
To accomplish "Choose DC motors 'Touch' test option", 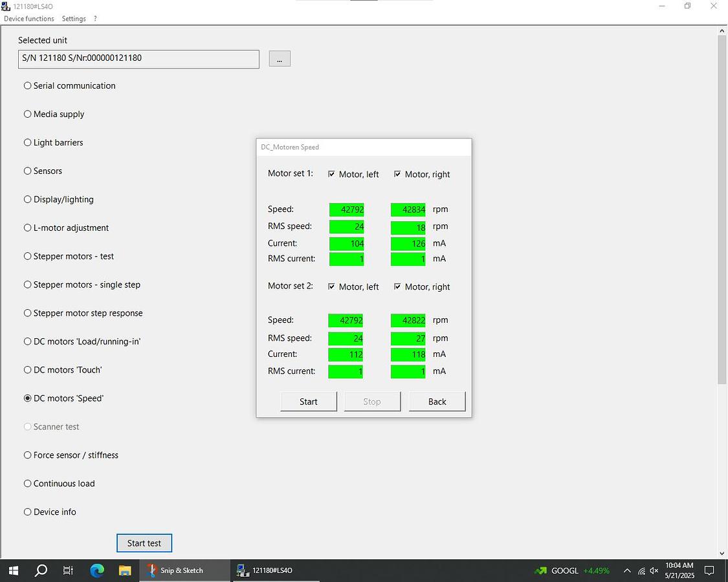I will point(28,370).
